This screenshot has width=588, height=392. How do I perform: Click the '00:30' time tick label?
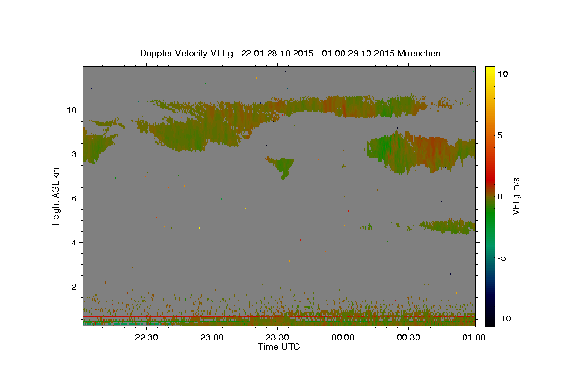(x=409, y=337)
